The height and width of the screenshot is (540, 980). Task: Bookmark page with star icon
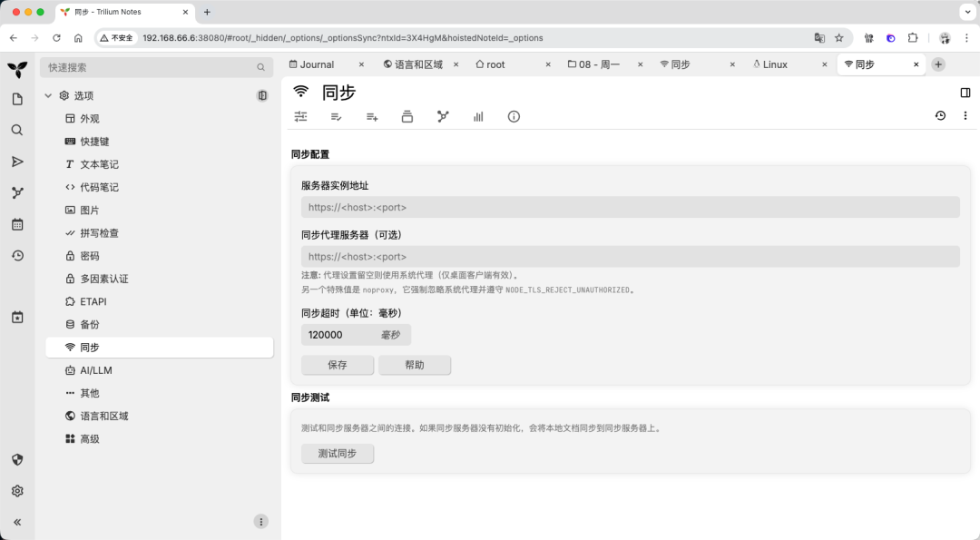tap(838, 37)
